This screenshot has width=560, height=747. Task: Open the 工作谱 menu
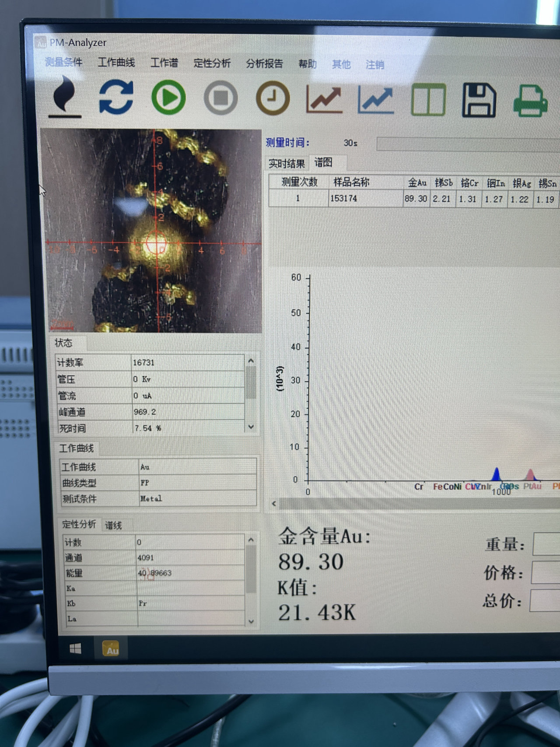point(164,63)
